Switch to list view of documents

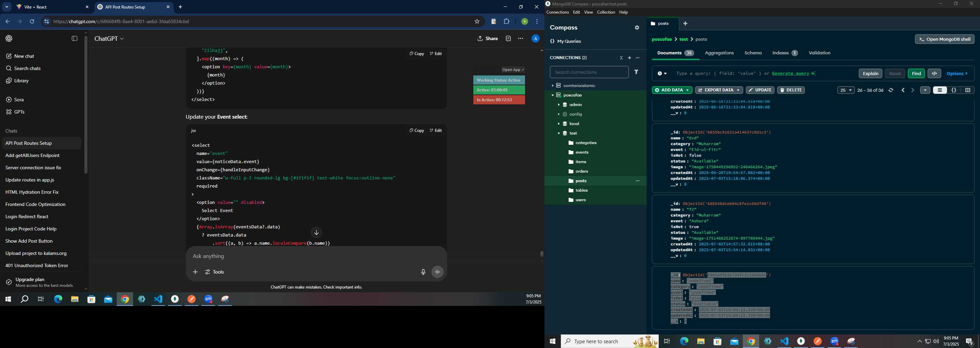click(940, 90)
